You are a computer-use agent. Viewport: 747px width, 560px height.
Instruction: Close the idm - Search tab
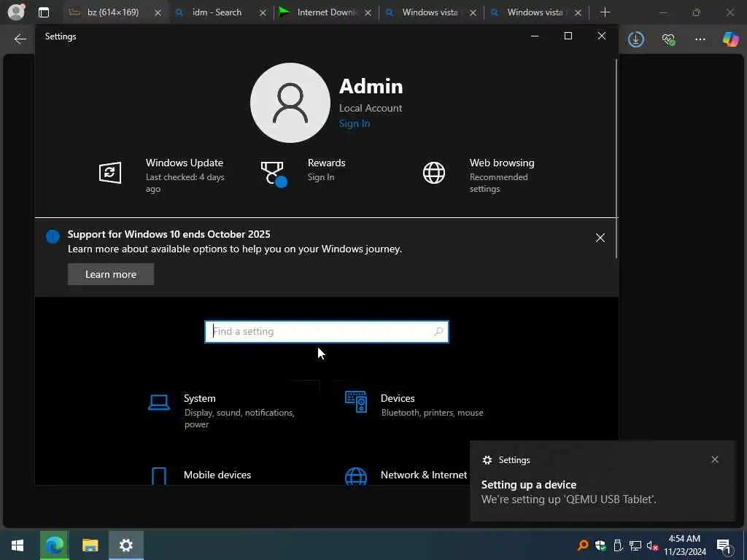pos(263,13)
